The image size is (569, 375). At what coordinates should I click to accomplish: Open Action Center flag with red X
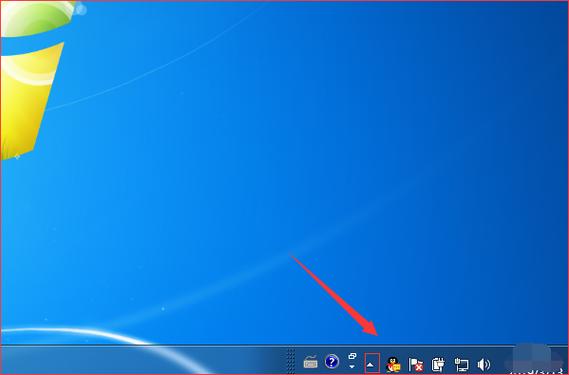point(416,364)
